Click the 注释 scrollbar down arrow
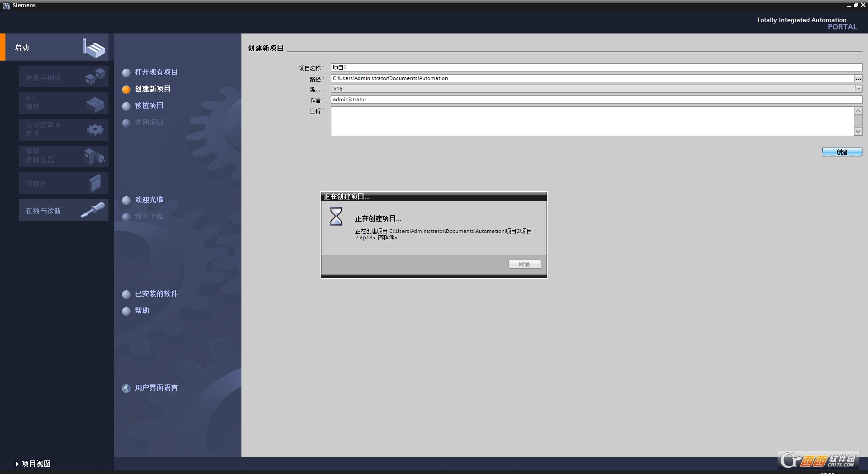 click(x=858, y=132)
